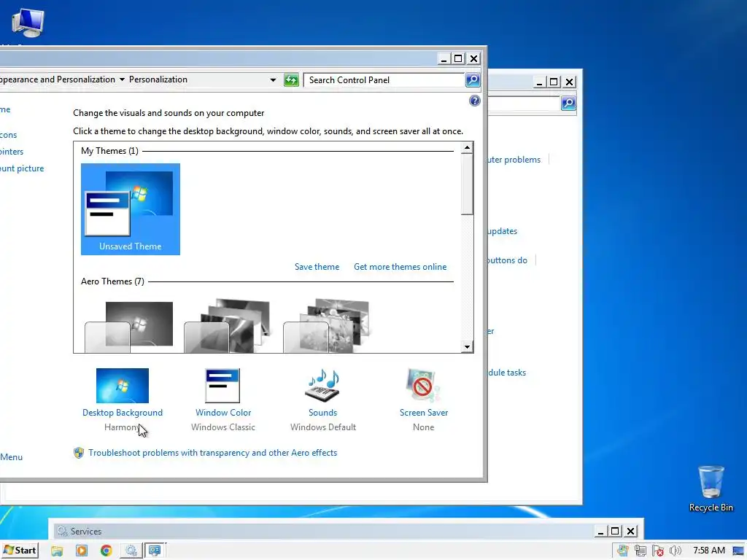Click the network tray icon
This screenshot has height=560, width=747.
point(640,551)
